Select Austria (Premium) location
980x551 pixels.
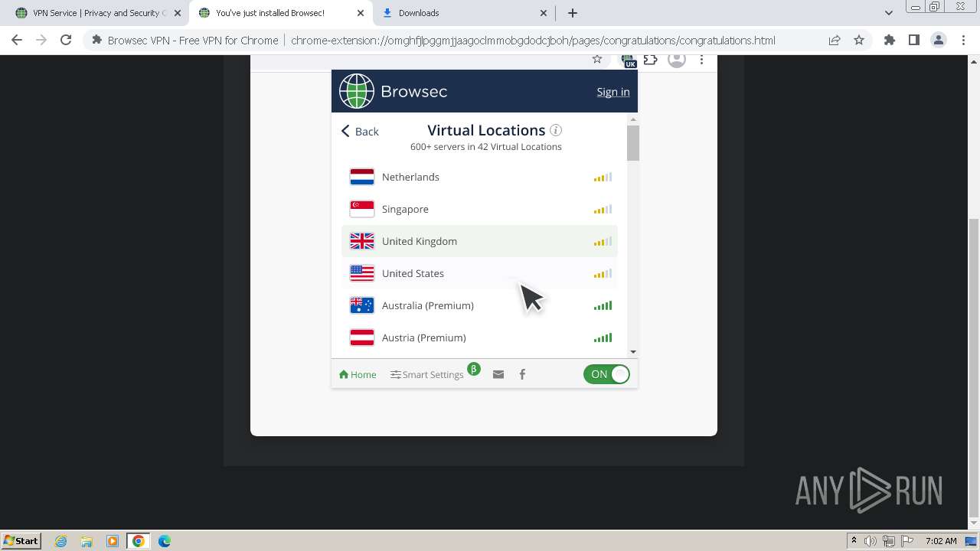point(479,337)
